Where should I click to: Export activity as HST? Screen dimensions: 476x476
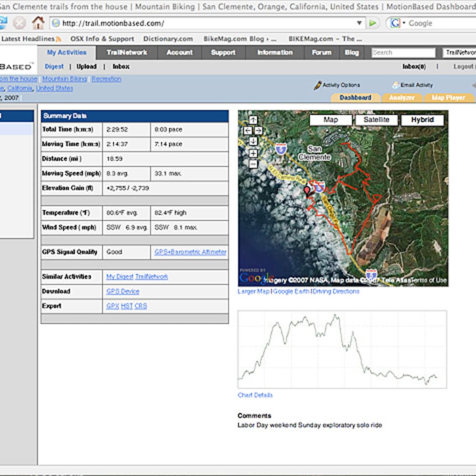click(127, 306)
